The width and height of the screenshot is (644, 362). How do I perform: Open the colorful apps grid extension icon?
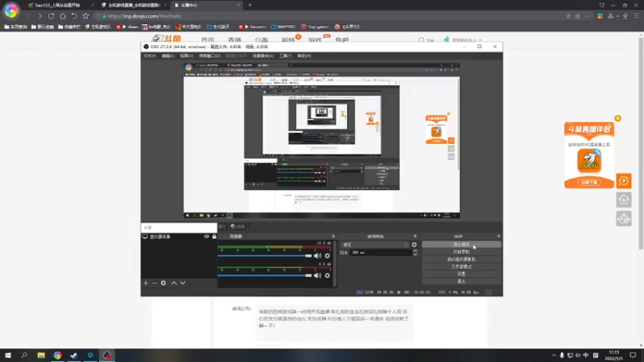tap(600, 16)
